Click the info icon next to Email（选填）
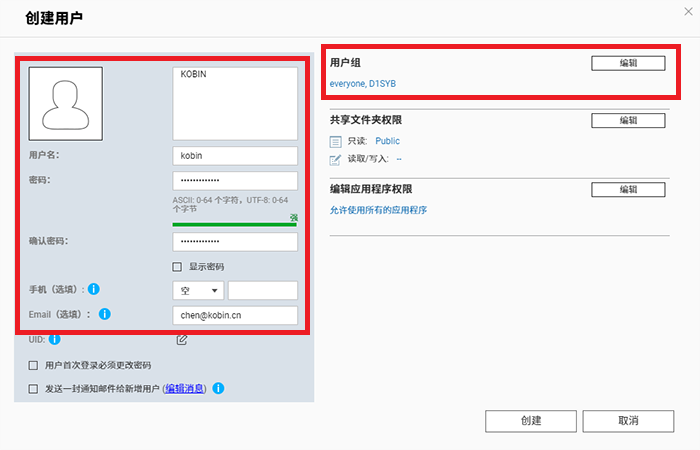The image size is (700, 450). coord(104,314)
